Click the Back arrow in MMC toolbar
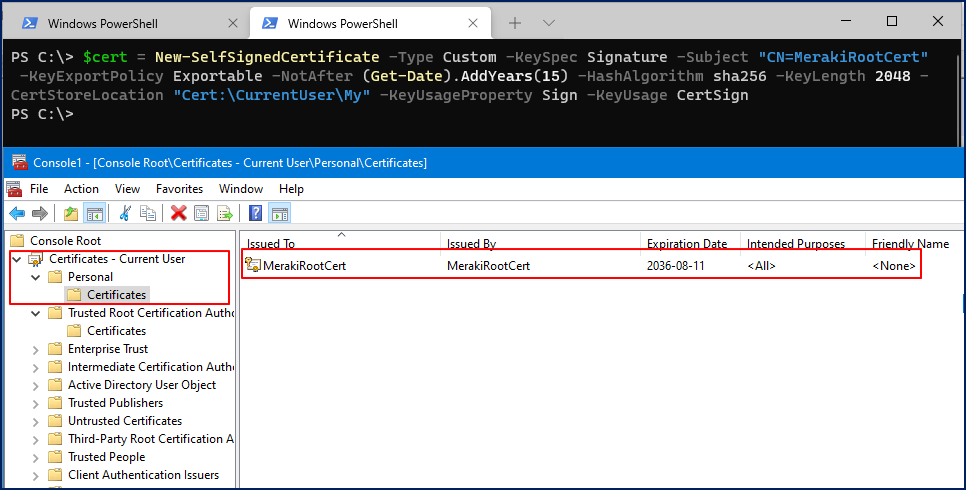Viewport: 966px width, 490px height. click(17, 213)
